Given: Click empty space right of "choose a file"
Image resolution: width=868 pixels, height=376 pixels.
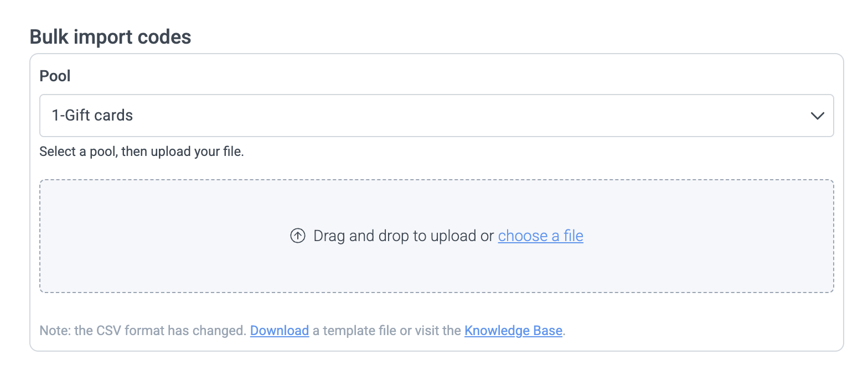Looking at the screenshot, I should [709, 236].
